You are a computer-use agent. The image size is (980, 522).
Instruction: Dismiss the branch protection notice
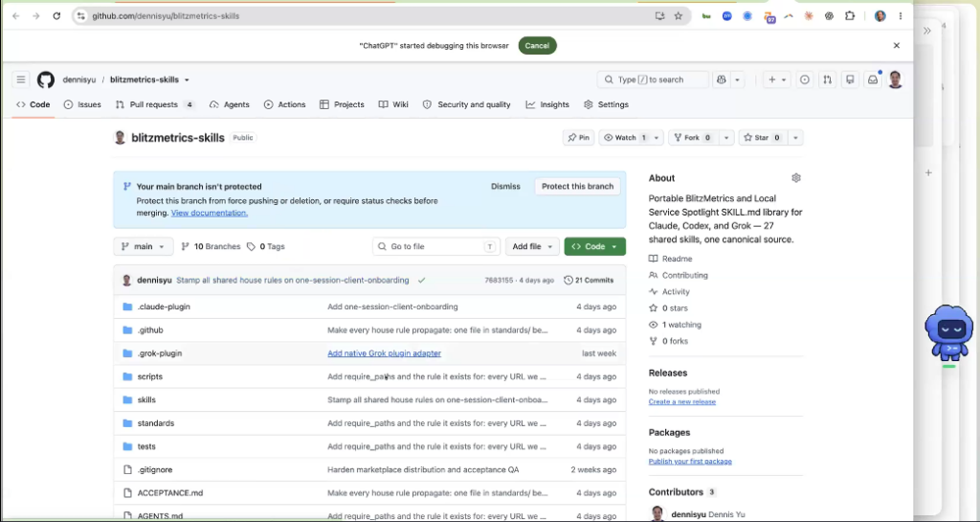505,187
